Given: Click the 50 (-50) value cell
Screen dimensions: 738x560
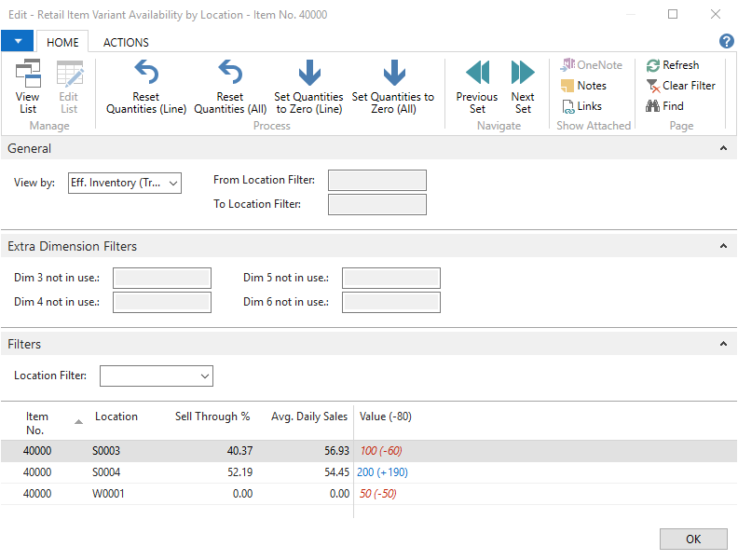Looking at the screenshot, I should coord(378,494).
